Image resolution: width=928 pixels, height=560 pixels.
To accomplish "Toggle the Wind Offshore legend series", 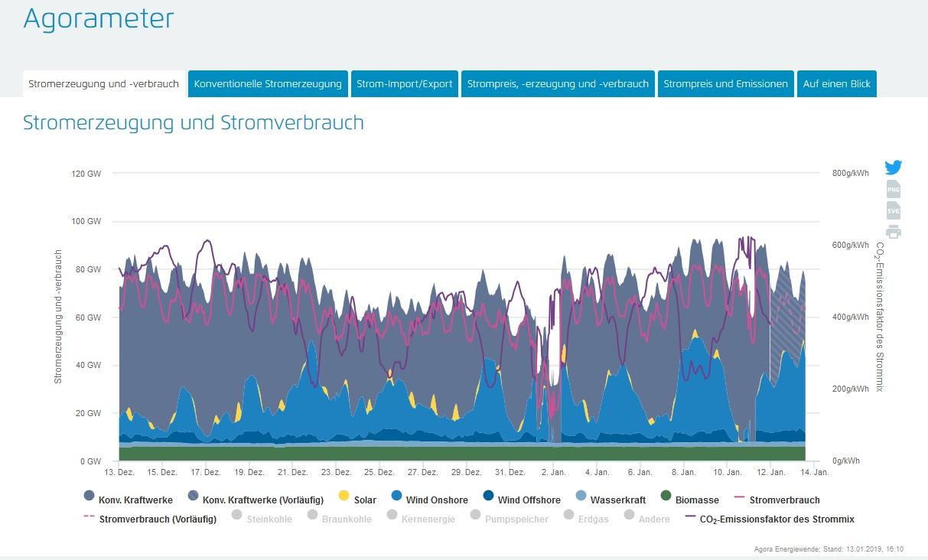I will pos(522,500).
